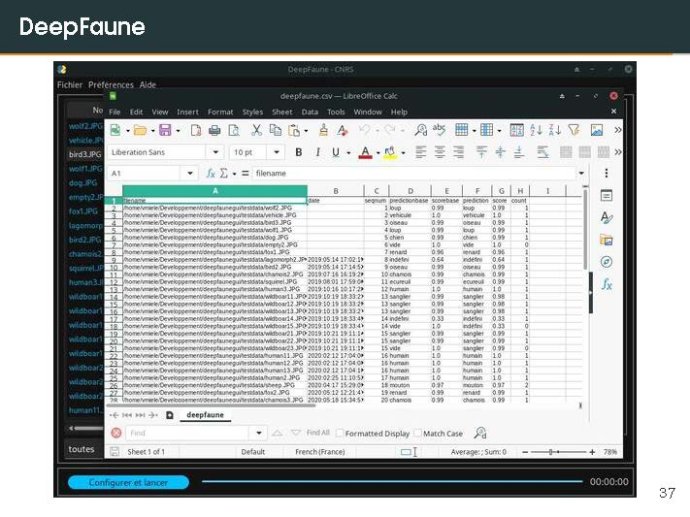Select the deepfaune sheet tab
This screenshot has width=690, height=517.
click(x=205, y=415)
